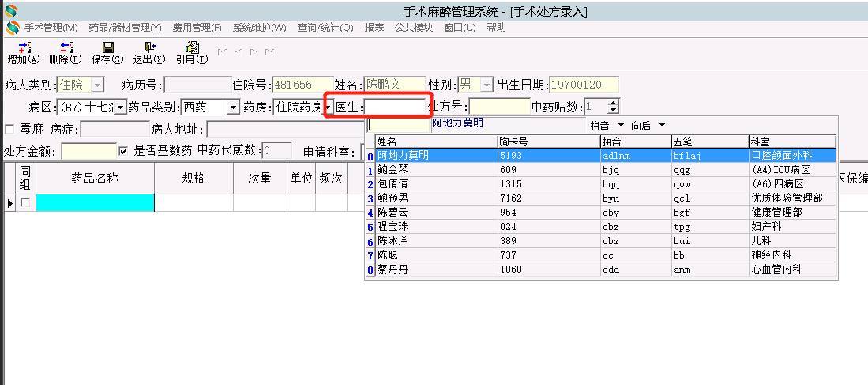The height and width of the screenshot is (385, 868).
Task: Open the 手术管理(M) menu
Action: (x=51, y=28)
